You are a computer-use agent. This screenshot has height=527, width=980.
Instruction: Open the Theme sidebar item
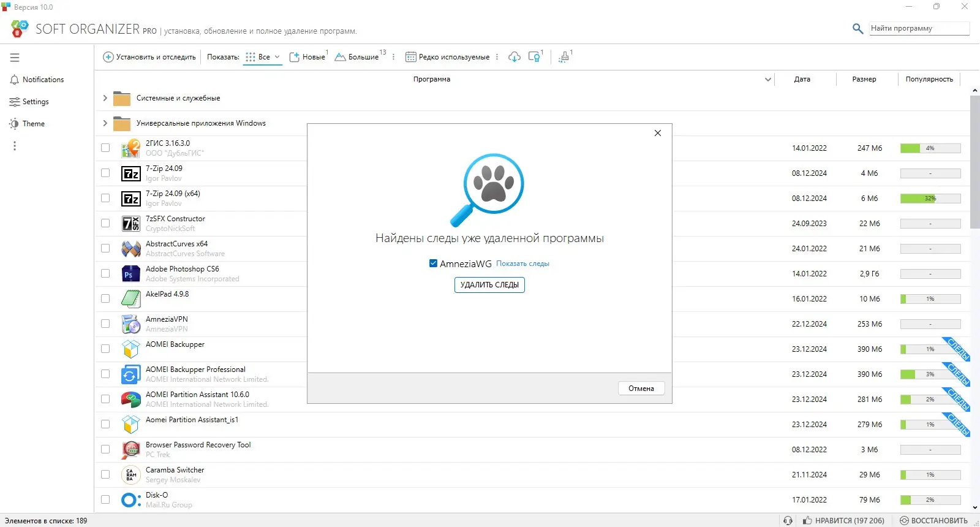pos(28,124)
